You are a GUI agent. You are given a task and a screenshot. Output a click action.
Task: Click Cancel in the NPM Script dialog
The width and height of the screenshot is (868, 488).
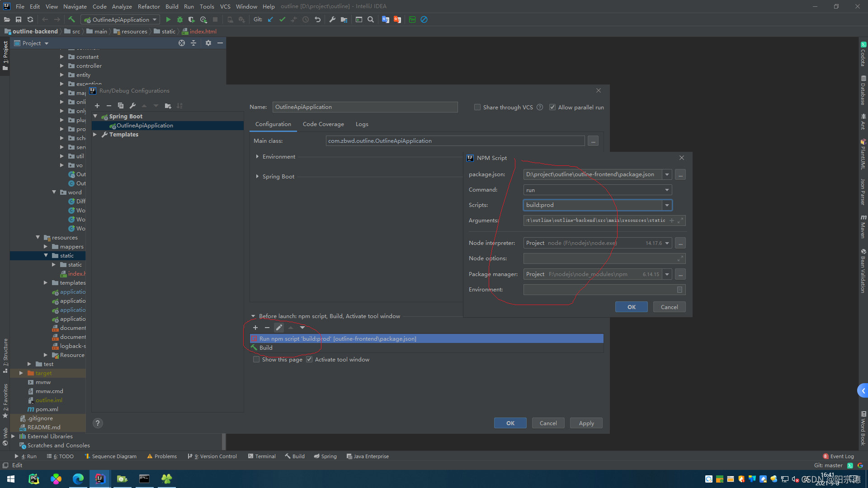click(x=669, y=307)
